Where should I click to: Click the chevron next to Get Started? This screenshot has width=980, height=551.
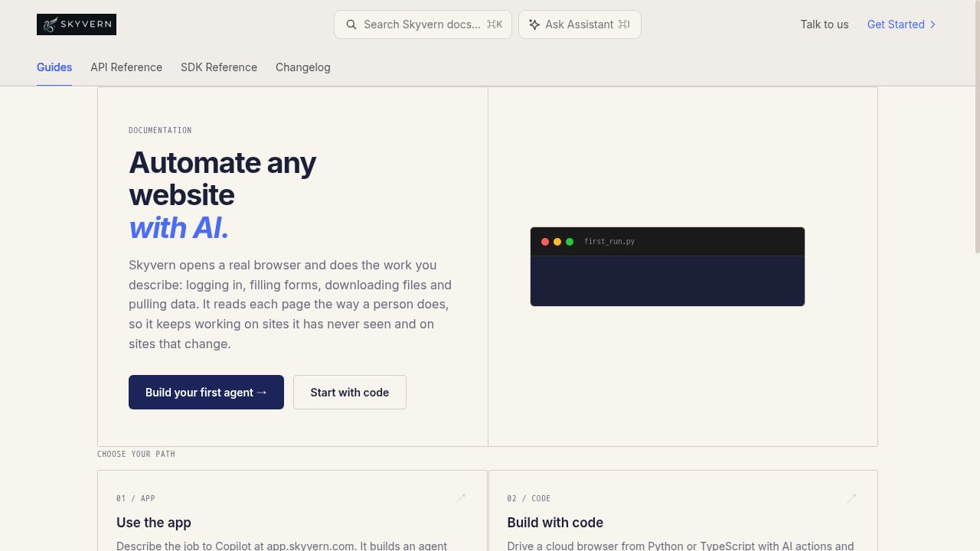[933, 24]
